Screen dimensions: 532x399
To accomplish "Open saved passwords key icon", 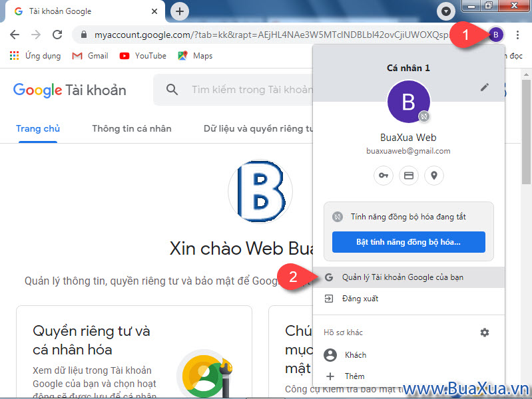I will click(x=384, y=176).
